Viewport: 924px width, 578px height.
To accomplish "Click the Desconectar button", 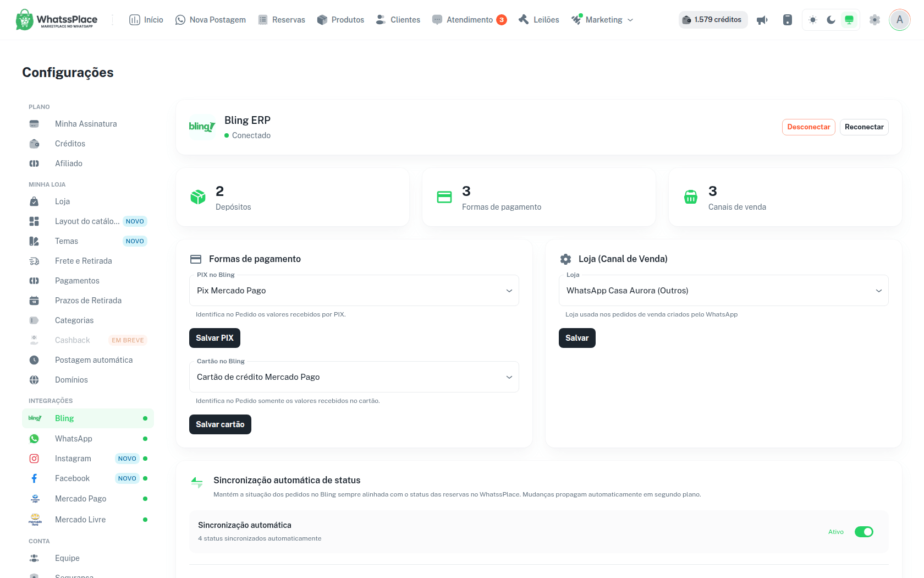I will [809, 127].
